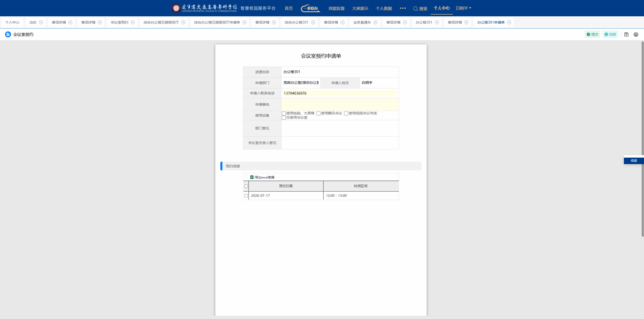Click the 导出excel数据 export icon
The width and height of the screenshot is (644, 319).
[x=252, y=177]
